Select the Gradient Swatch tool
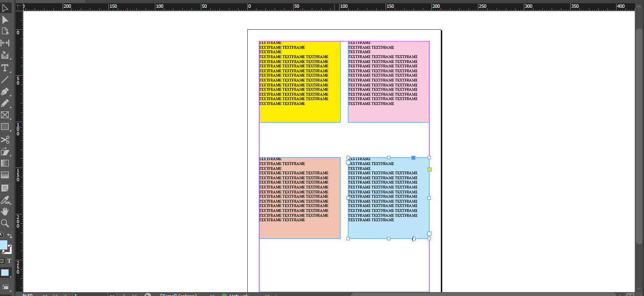644x296 pixels. click(6, 163)
